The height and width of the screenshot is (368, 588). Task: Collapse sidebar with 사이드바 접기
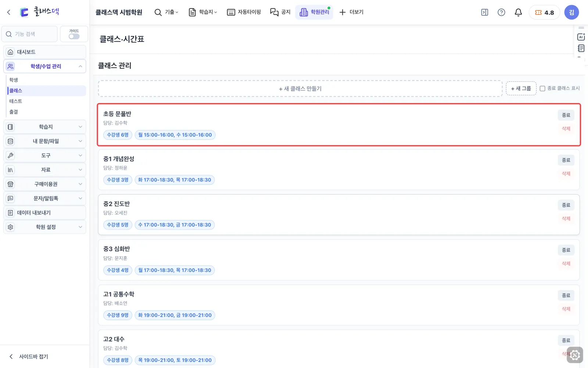tap(29, 357)
